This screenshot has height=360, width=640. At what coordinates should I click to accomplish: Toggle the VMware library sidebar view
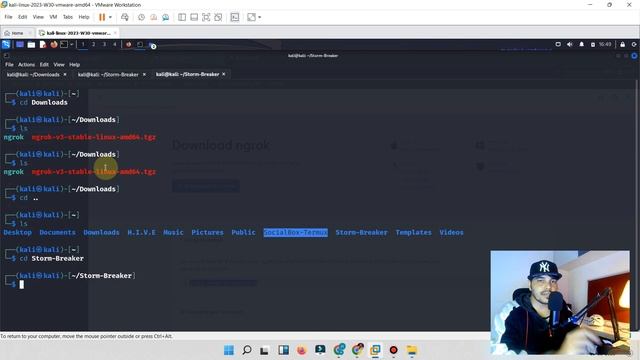(182, 17)
